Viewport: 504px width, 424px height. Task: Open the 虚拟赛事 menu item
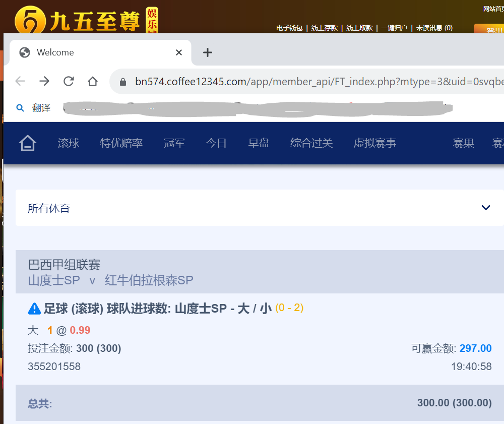[x=375, y=143]
